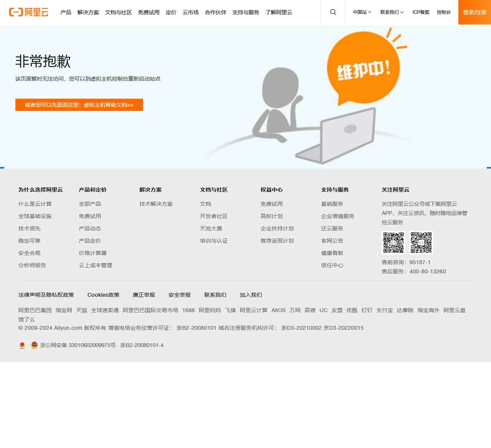
Task: Open 云市场 in the navigation bar
Action: pyautogui.click(x=191, y=12)
